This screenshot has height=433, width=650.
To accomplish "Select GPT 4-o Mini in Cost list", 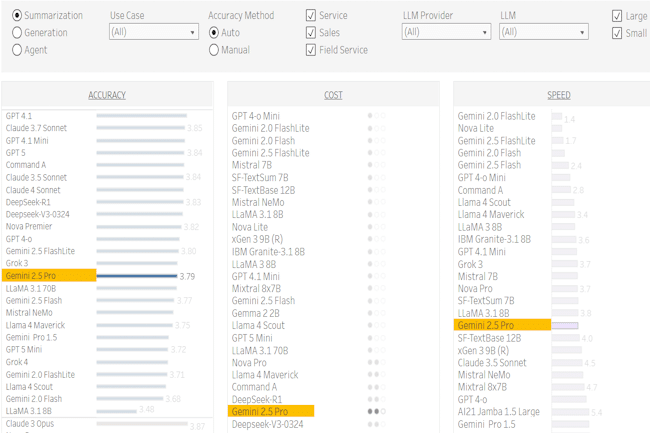I will click(x=256, y=116).
